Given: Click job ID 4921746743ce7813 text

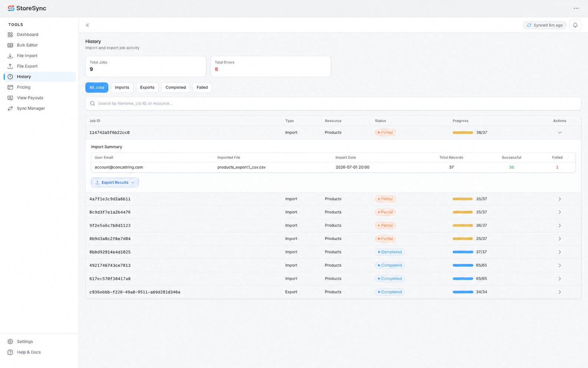Looking at the screenshot, I should (110, 266).
